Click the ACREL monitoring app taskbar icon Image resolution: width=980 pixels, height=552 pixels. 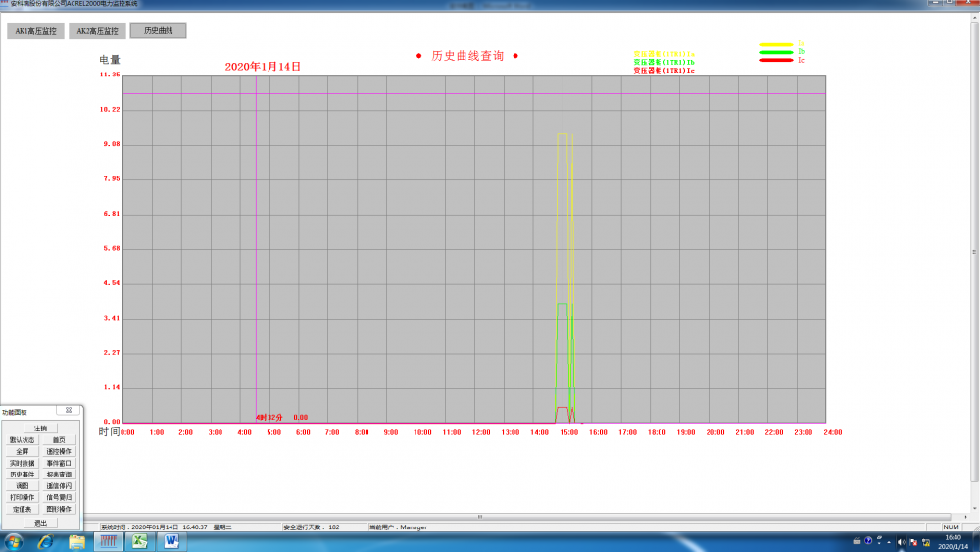pos(108,542)
